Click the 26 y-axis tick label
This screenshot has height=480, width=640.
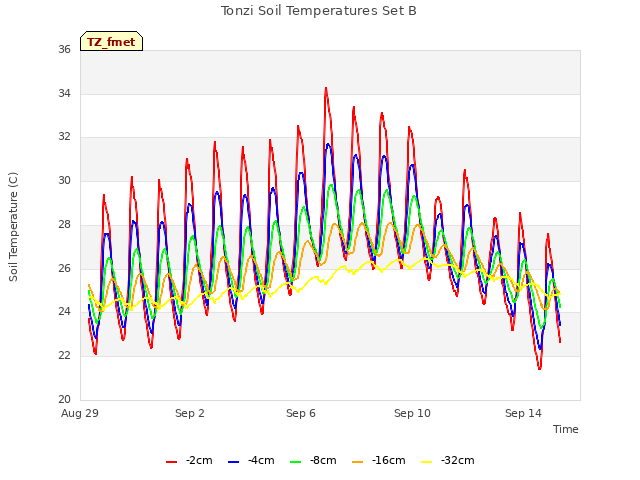(64, 268)
